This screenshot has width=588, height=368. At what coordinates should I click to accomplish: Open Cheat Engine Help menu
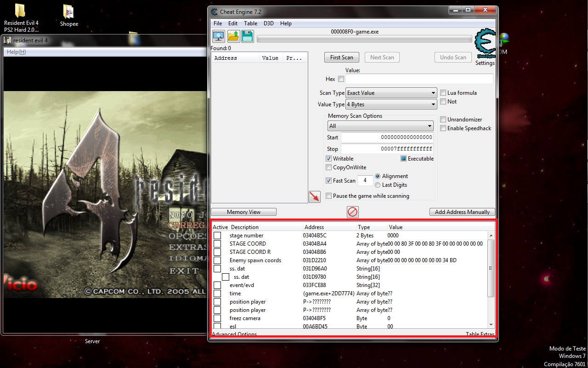[x=286, y=23]
